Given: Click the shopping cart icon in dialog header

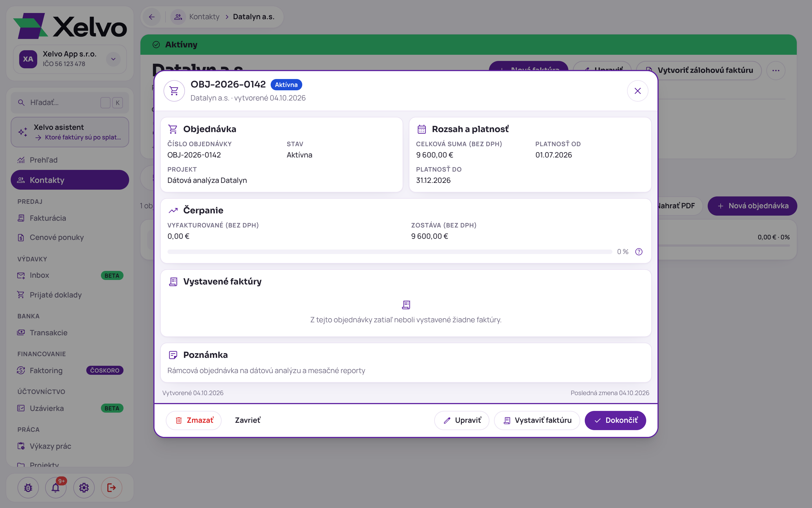Looking at the screenshot, I should pyautogui.click(x=174, y=91).
